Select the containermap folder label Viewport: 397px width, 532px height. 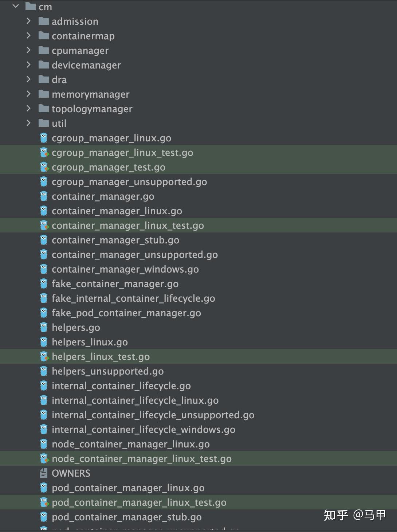(83, 36)
